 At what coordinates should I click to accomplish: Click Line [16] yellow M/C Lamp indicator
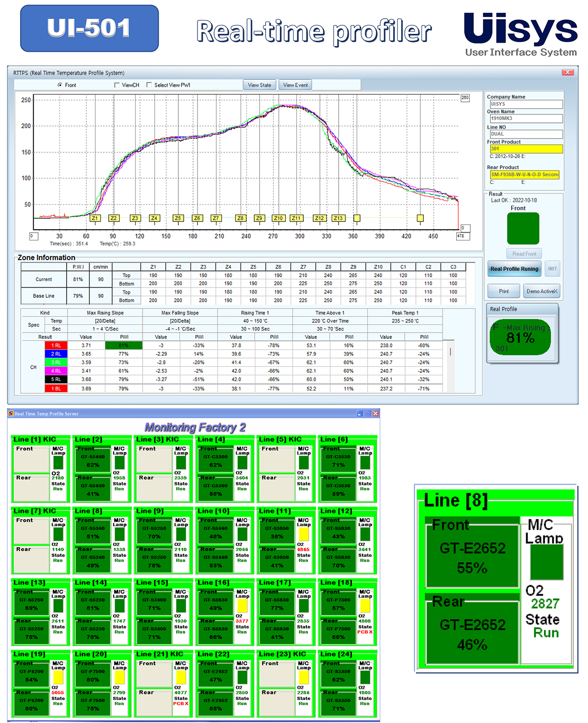tap(243, 606)
